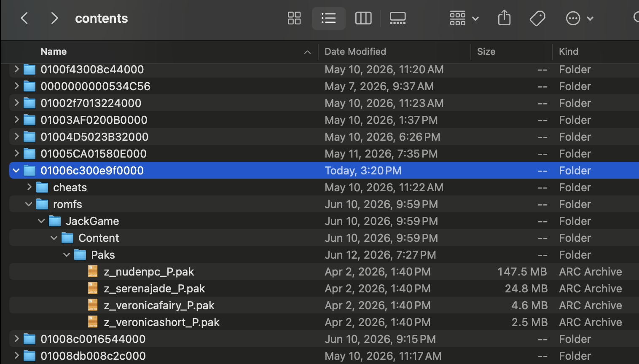Sort by the Kind column header

pyautogui.click(x=569, y=51)
